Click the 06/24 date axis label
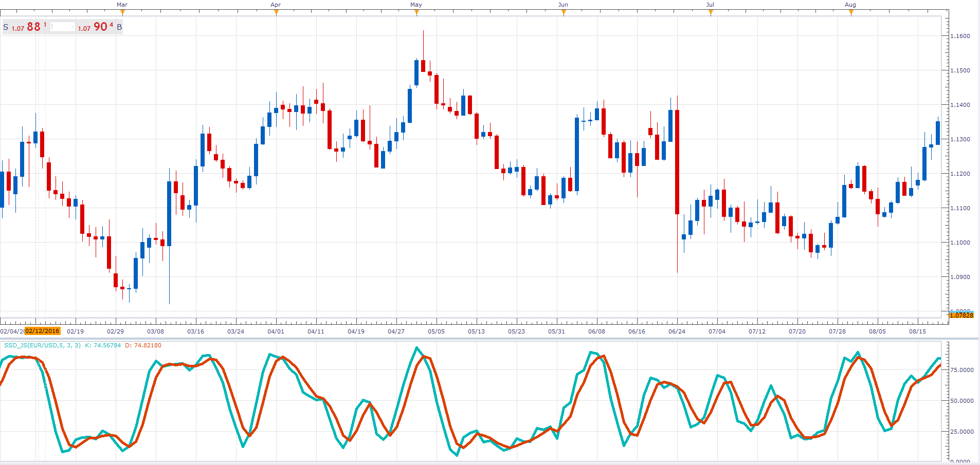Screen dimensions: 980x465 coord(677,331)
